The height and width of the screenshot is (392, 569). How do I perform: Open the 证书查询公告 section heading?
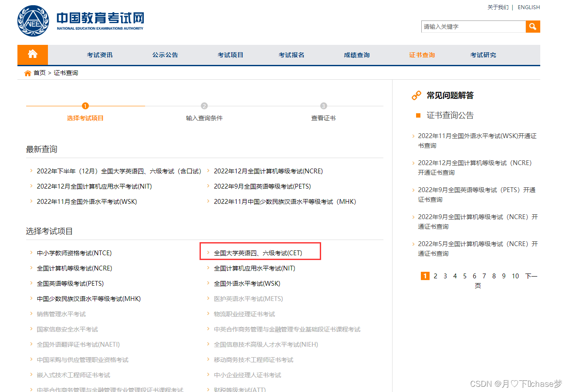(450, 115)
